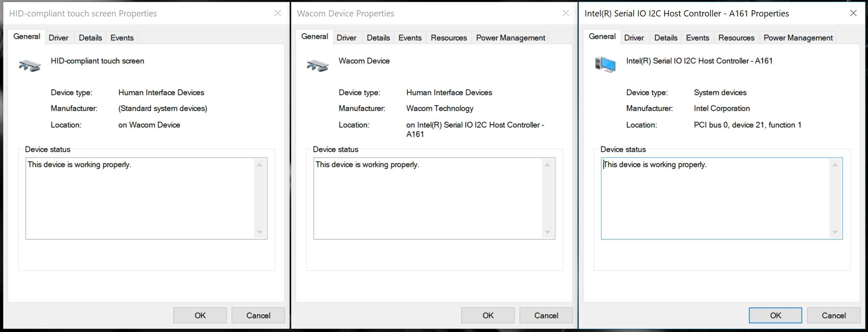
Task: Click OK in Intel I2C controller Properties
Action: pos(776,316)
